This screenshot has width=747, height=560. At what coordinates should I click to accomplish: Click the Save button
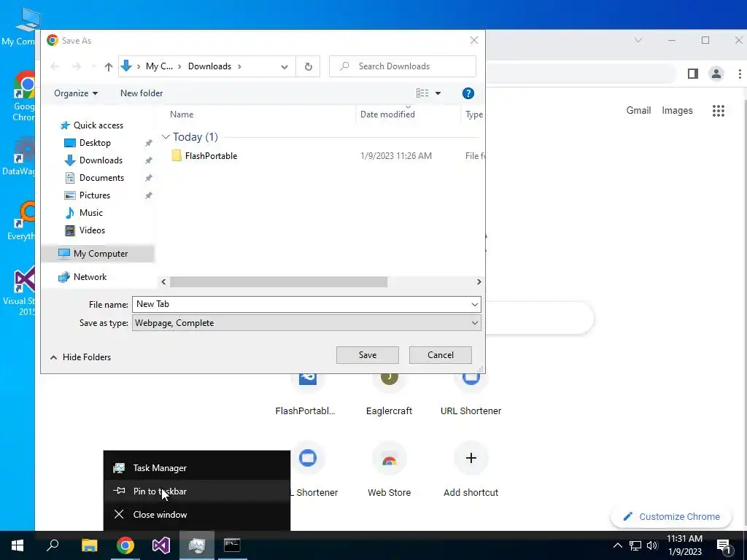368,355
